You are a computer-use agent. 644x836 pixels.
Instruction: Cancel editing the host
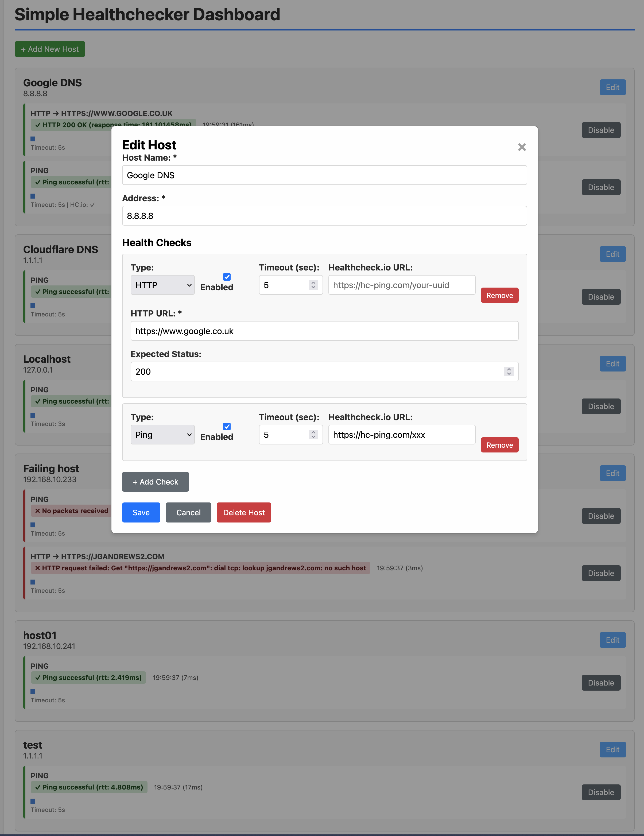(188, 513)
